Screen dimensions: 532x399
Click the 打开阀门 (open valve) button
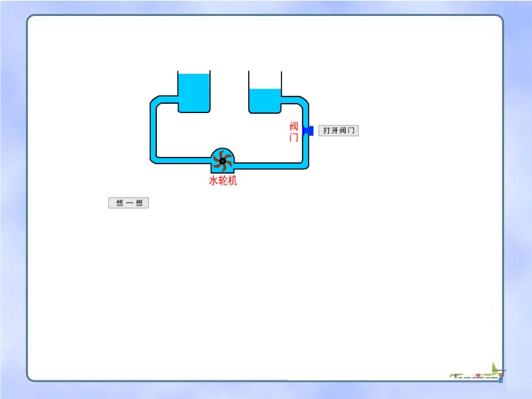click(x=338, y=131)
